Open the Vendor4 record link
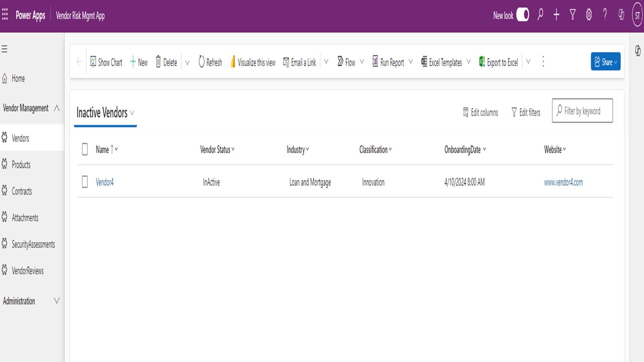644x362 pixels. [105, 183]
